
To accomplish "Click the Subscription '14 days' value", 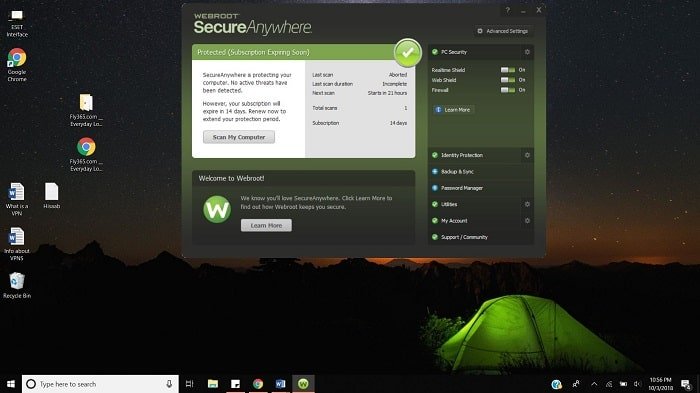I will pos(398,123).
